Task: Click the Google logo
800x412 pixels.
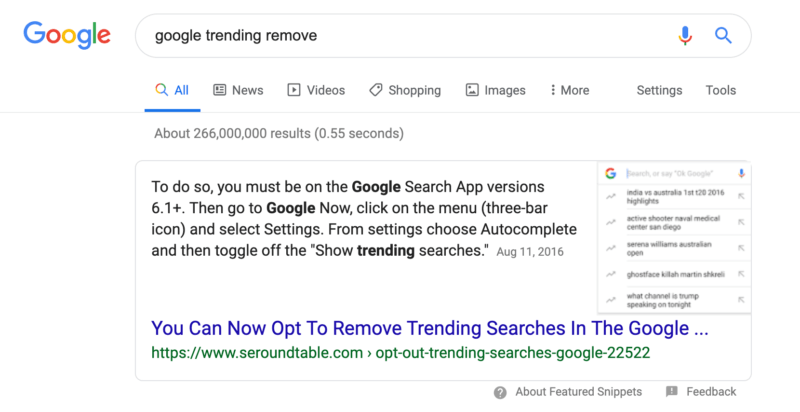Action: (66, 35)
